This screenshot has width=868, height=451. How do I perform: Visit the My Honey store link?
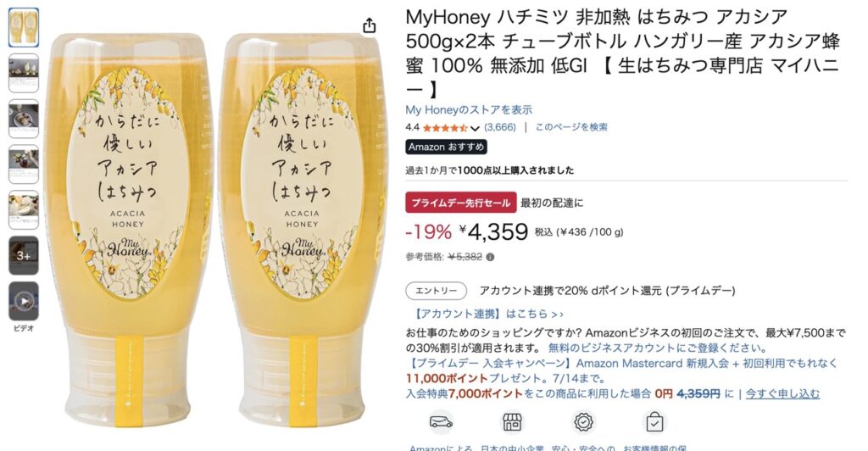(x=469, y=109)
